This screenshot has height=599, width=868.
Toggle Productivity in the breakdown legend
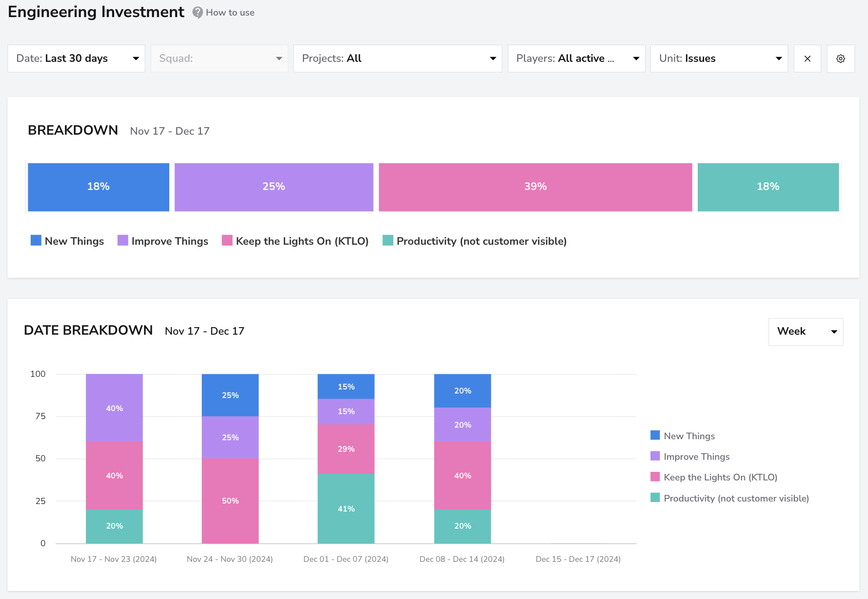[475, 241]
